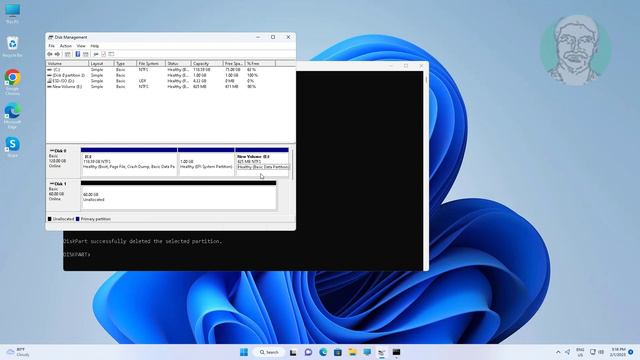
Task: Click the location icon in system tray
Action: [567, 352]
